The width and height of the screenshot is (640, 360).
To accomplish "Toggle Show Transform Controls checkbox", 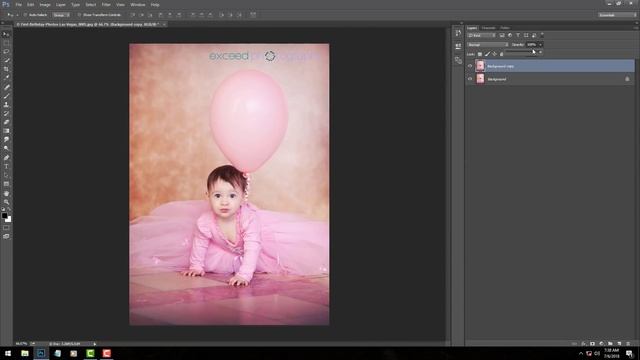I will point(79,15).
